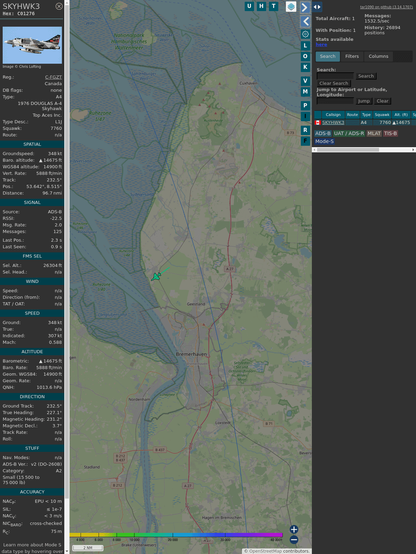
Task: Switch to the Columns tab
Action: tap(378, 57)
